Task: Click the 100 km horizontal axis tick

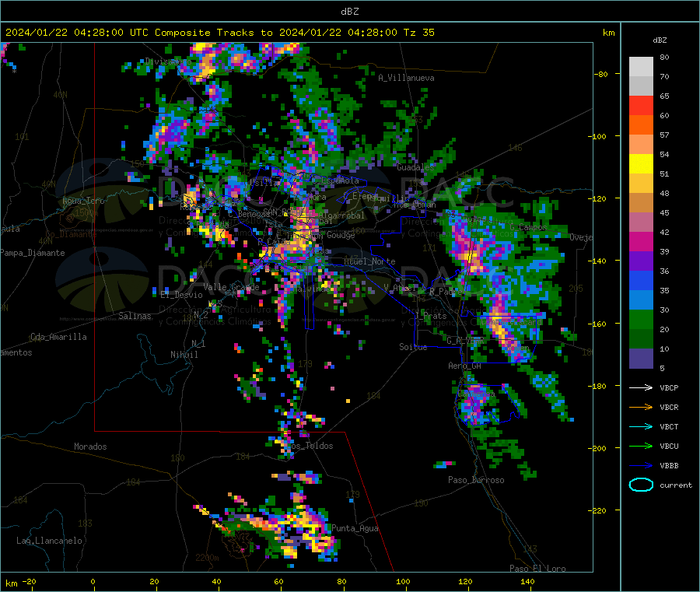Action: (403, 582)
